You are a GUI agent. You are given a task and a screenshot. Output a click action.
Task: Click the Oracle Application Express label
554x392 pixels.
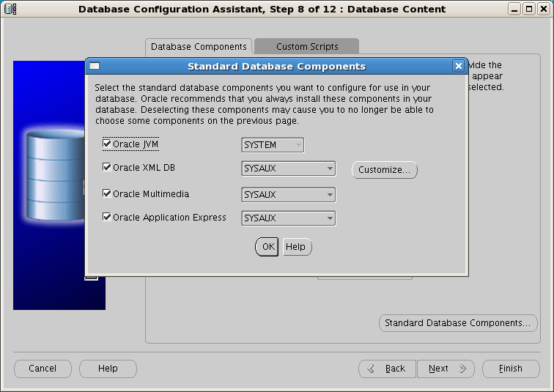pos(169,218)
